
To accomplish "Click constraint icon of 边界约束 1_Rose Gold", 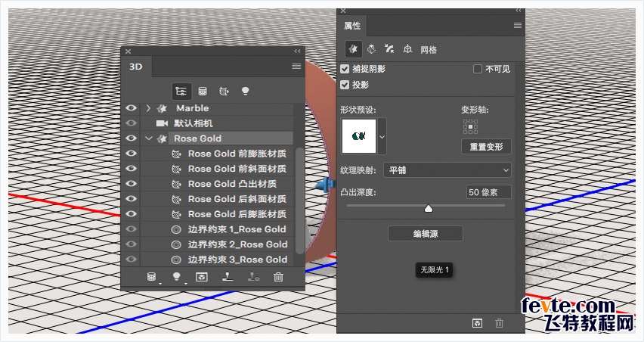I will point(176,229).
